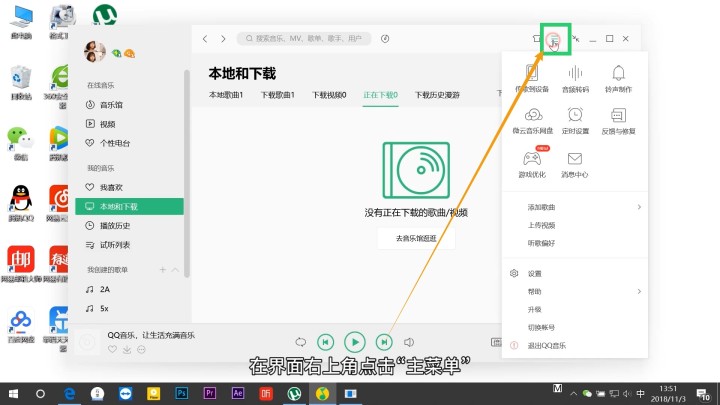Click the main menu icon in title bar

pyautogui.click(x=555, y=39)
